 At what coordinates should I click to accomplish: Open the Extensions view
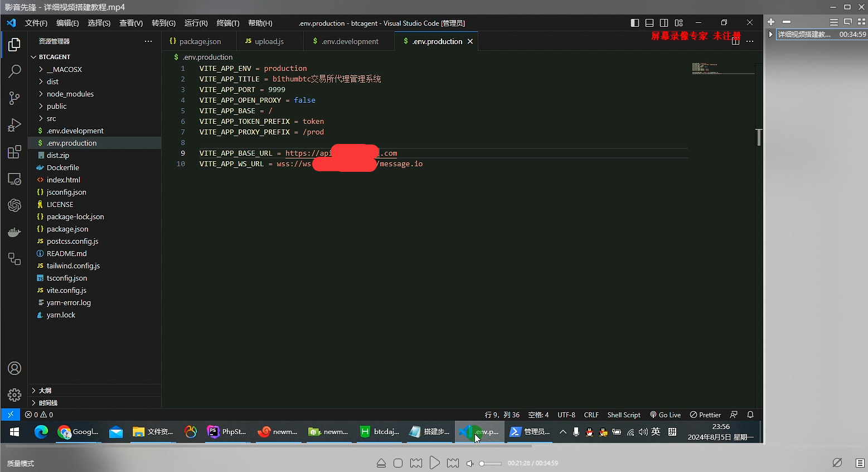(x=14, y=152)
